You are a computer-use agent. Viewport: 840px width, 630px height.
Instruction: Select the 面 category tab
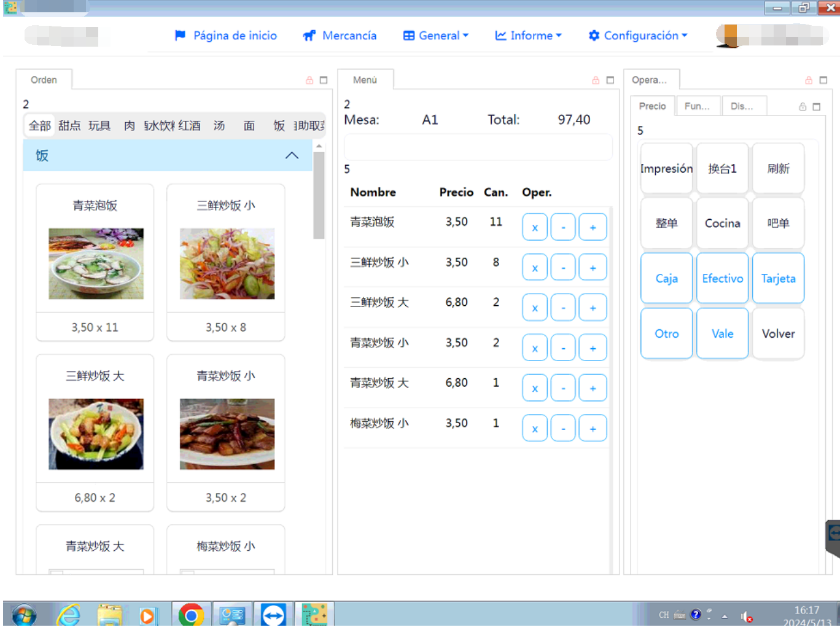click(x=249, y=126)
